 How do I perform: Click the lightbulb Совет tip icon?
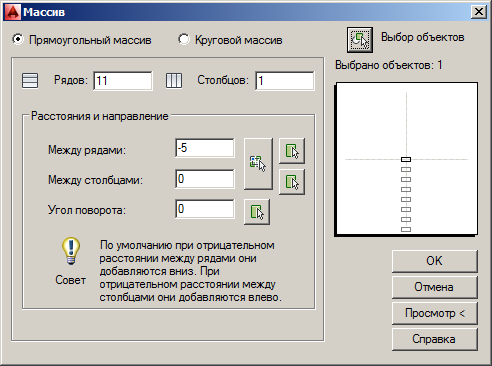point(71,251)
